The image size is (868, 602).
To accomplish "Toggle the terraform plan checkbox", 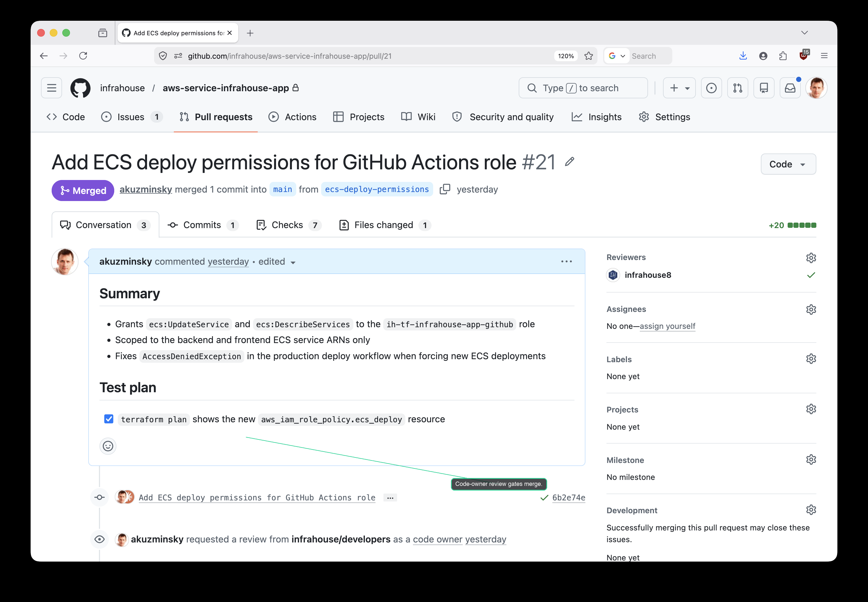I will tap(109, 419).
